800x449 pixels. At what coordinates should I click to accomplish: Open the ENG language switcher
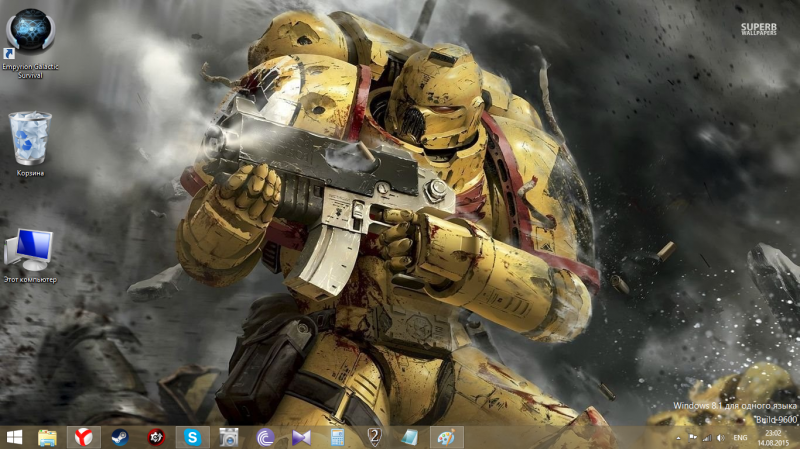click(x=740, y=438)
